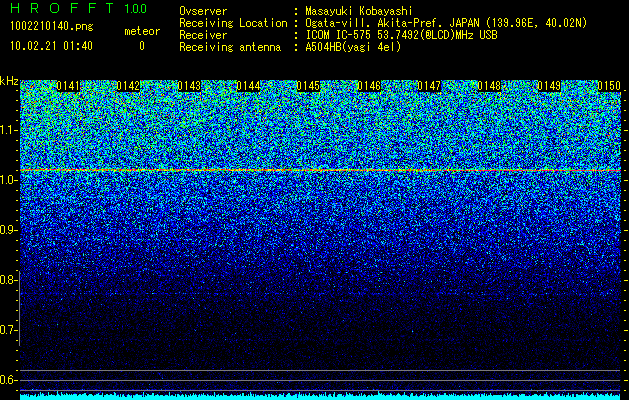Click the meteor count label
Viewport: 629px width, 400px height.
[x=142, y=31]
